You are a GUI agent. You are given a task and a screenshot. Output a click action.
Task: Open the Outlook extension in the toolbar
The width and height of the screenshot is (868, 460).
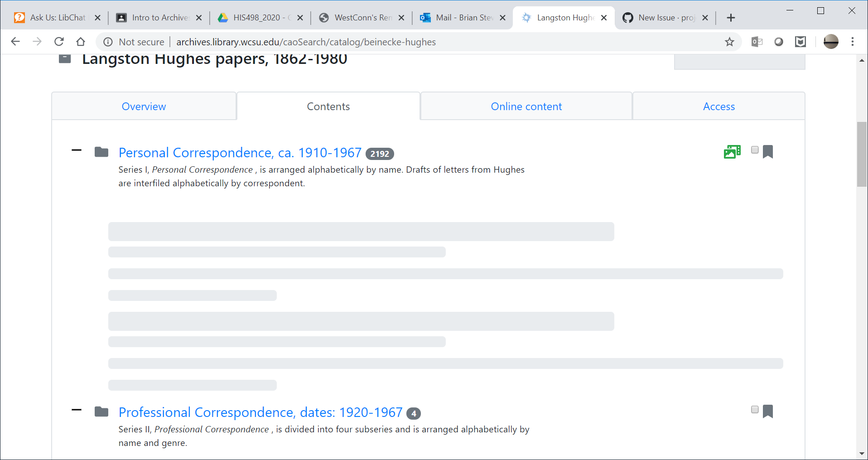tap(756, 42)
